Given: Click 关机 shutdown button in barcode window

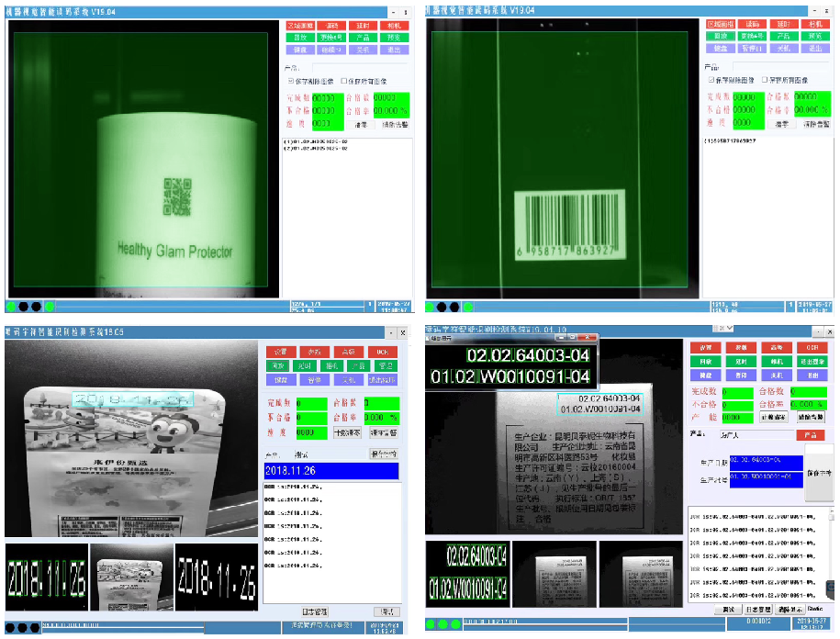Looking at the screenshot, I should pos(783,48).
